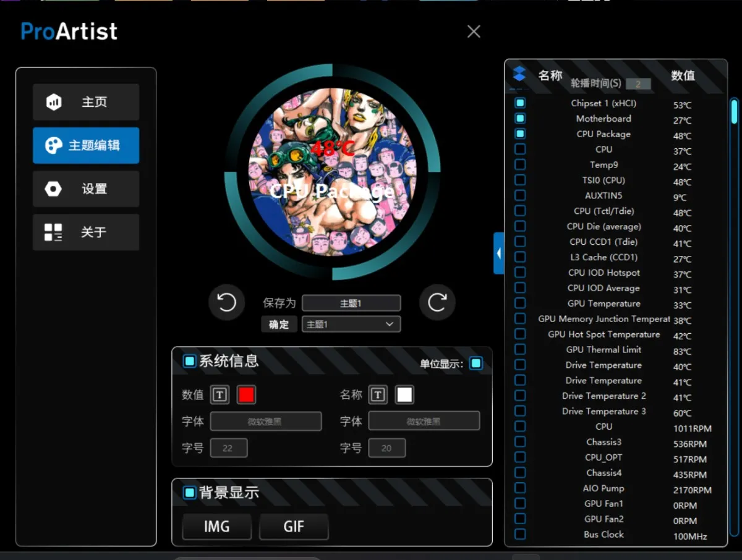Uncheck the Chipset 1 (xHCI) sensor
Screen dimensions: 742x560
(520, 103)
